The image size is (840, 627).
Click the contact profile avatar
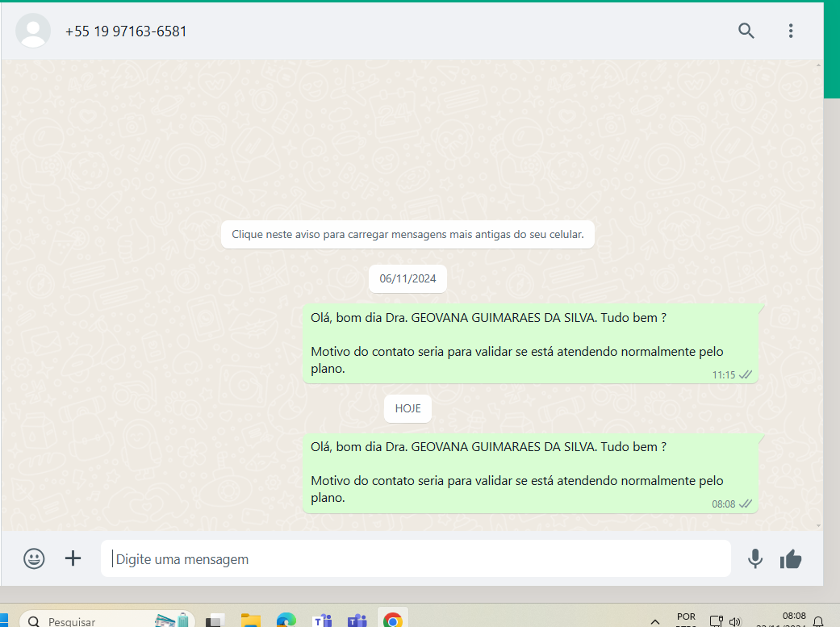pos(33,31)
